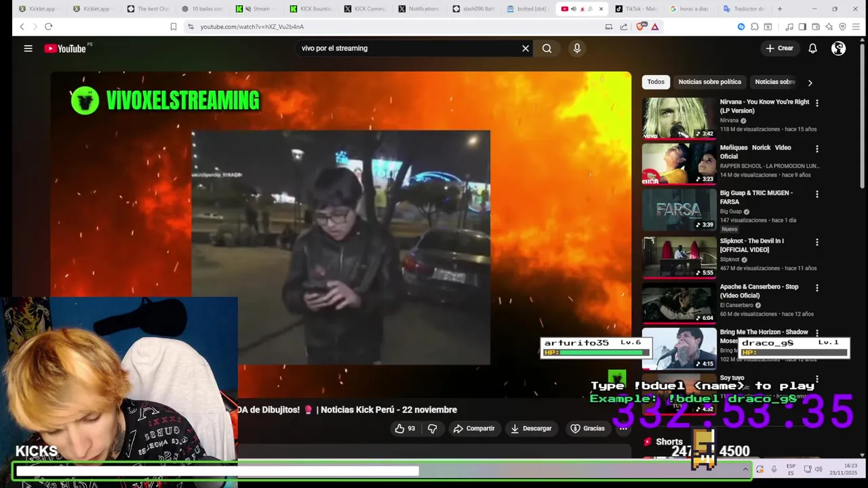The image size is (868, 488).
Task: Open the browser playlist music note icon
Action: point(789,26)
